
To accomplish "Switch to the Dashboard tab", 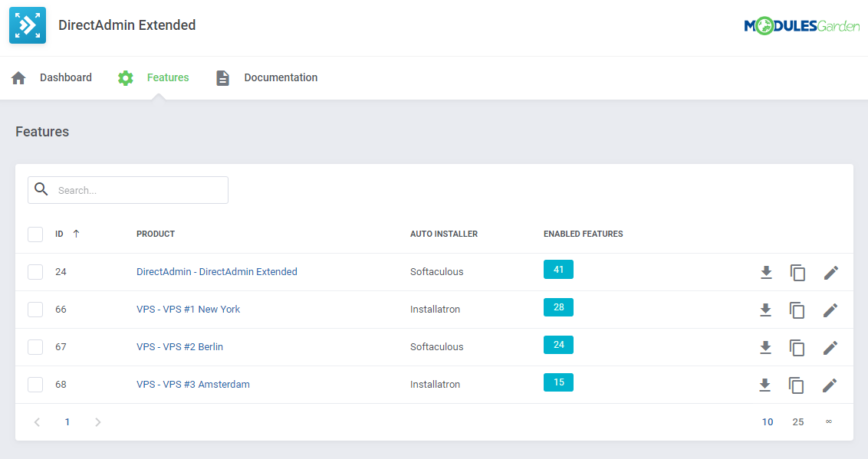I will pos(66,77).
